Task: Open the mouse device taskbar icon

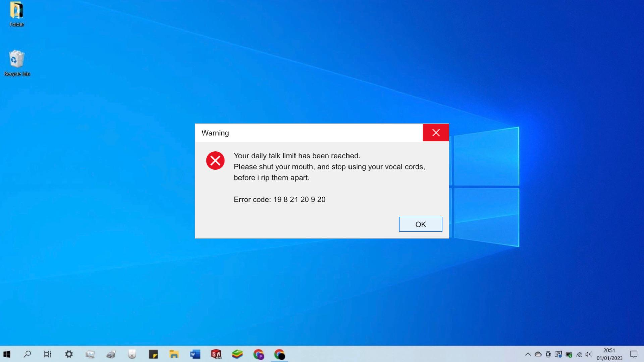Action: (x=132, y=354)
